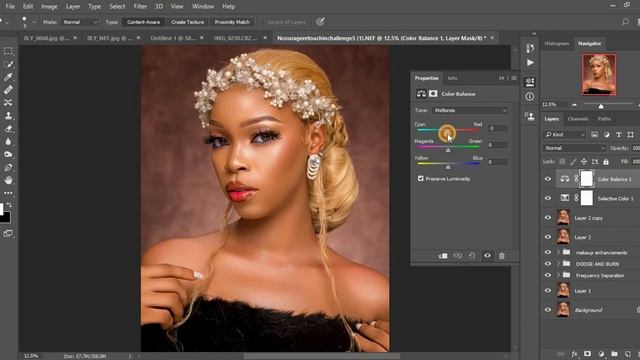The height and width of the screenshot is (360, 640).
Task: Select the Quick Selection brush tool
Action: tap(8, 64)
